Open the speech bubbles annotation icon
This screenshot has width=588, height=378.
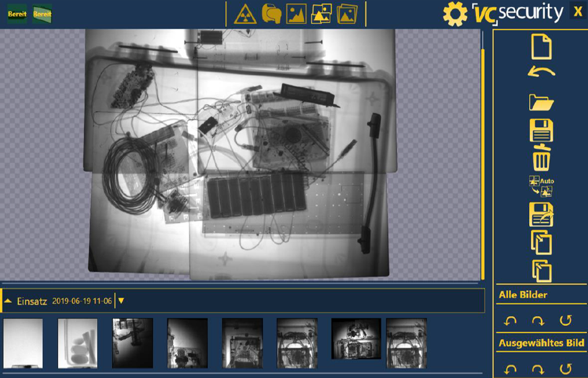272,14
